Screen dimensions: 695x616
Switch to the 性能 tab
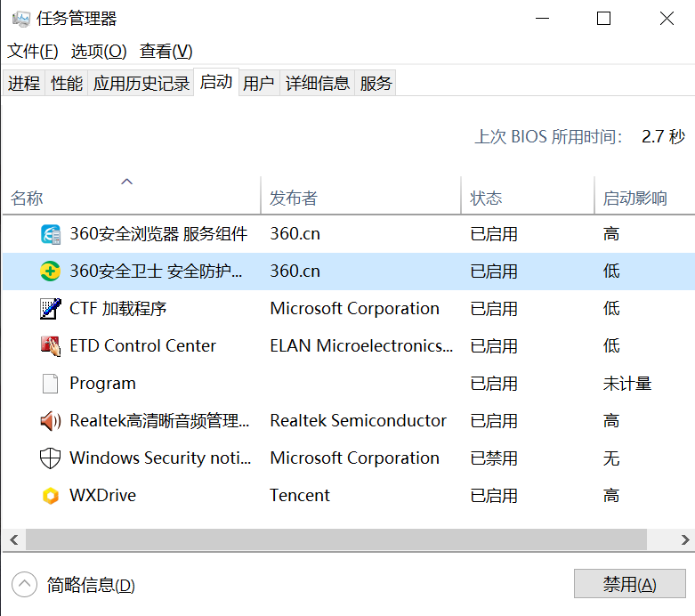click(x=67, y=84)
